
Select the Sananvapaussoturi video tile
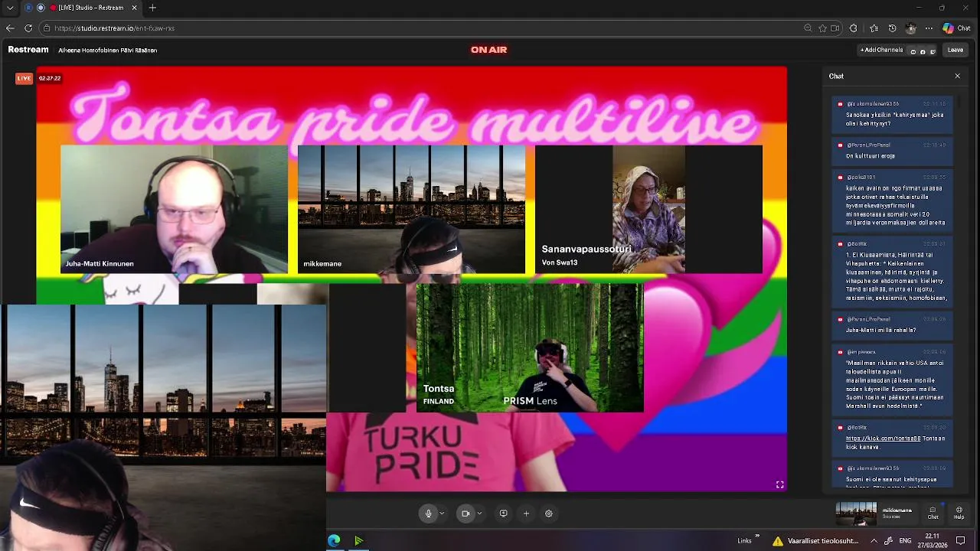pyautogui.click(x=648, y=209)
